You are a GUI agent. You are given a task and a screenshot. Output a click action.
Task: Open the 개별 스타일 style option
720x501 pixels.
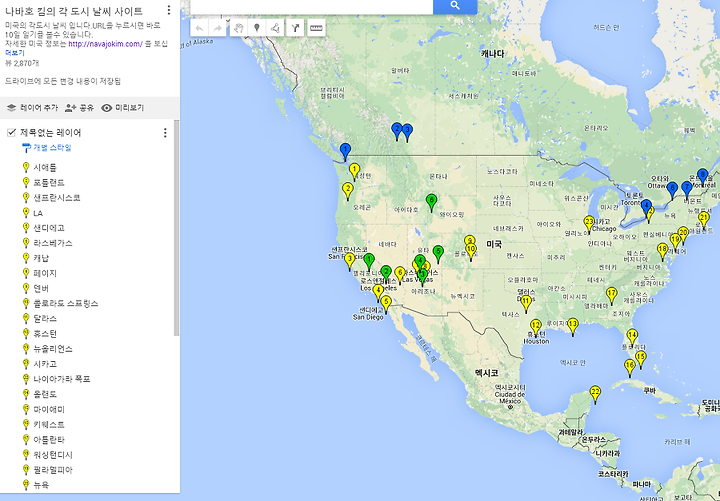pyautogui.click(x=47, y=148)
